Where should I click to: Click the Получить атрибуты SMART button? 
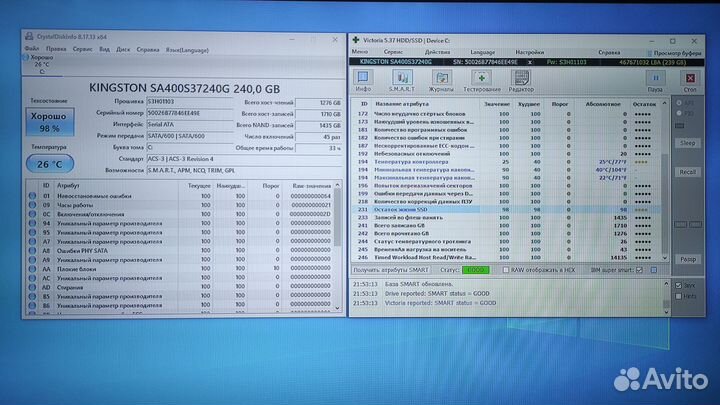[x=391, y=270]
